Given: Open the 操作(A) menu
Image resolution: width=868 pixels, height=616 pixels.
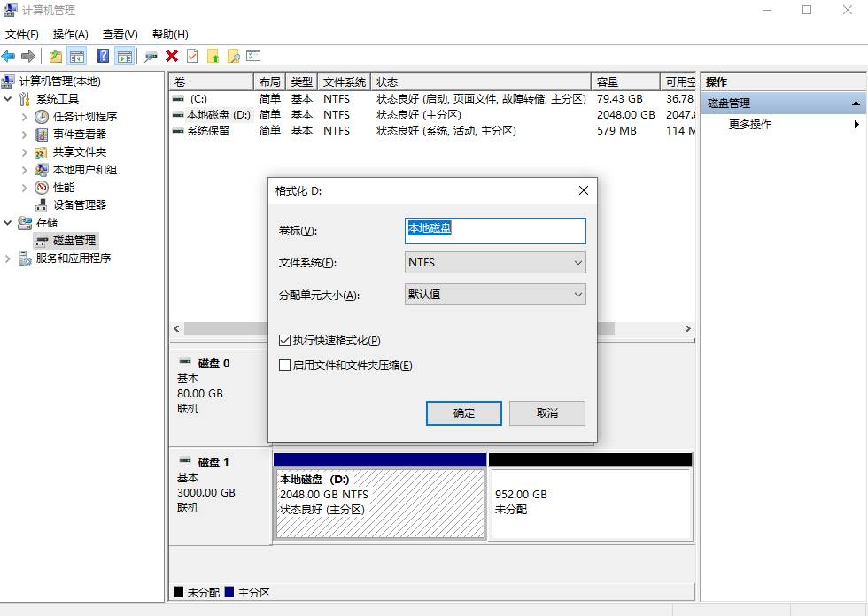Looking at the screenshot, I should 70,35.
